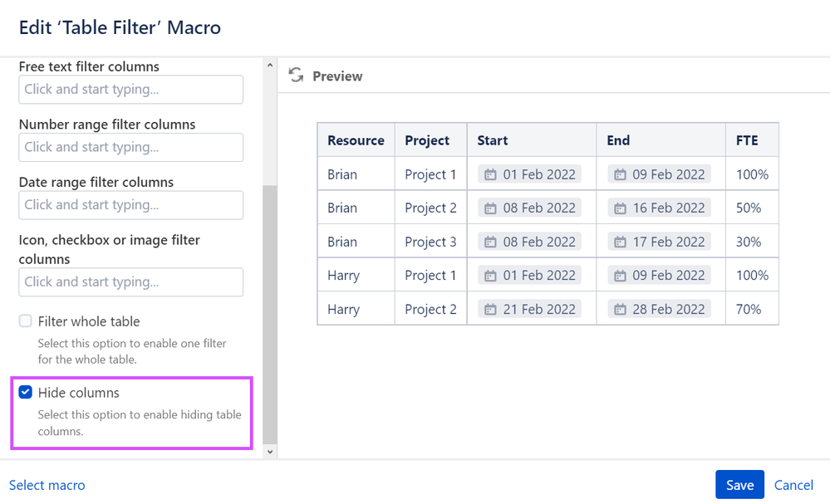Uncheck the Hide columns checkbox
This screenshot has height=504, width=830.
26,393
